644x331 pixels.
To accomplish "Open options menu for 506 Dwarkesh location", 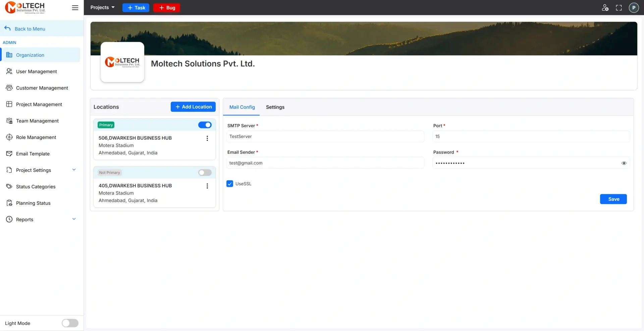I will (x=207, y=138).
